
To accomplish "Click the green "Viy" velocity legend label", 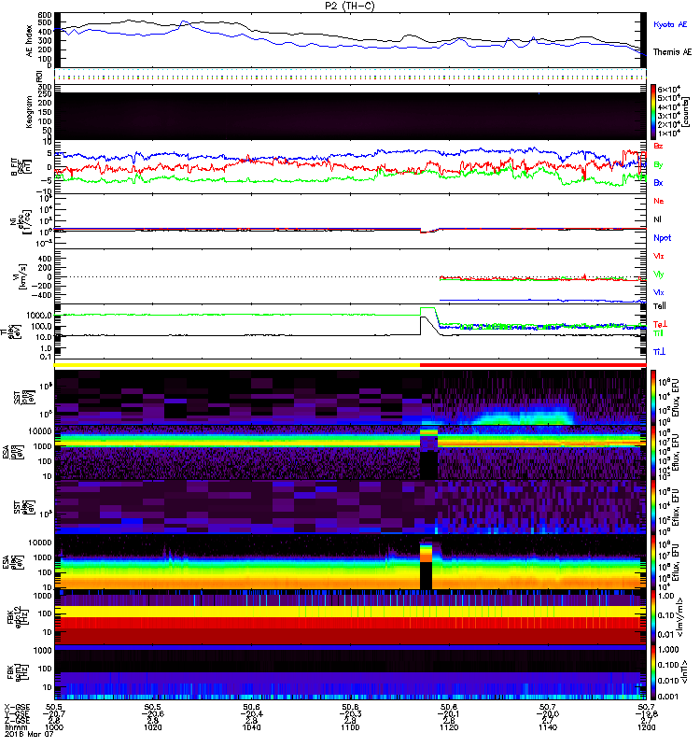I will [658, 275].
